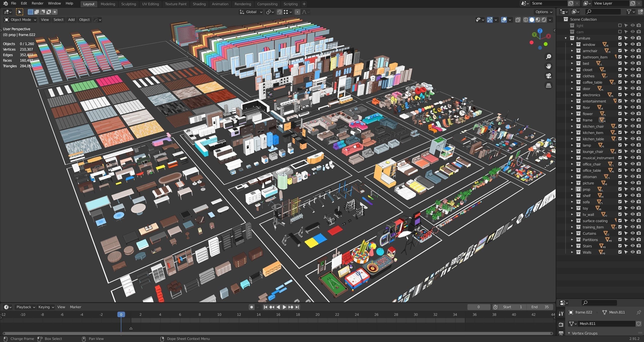Toggle X-ray display icon in header
This screenshot has width=644, height=342.
(518, 20)
